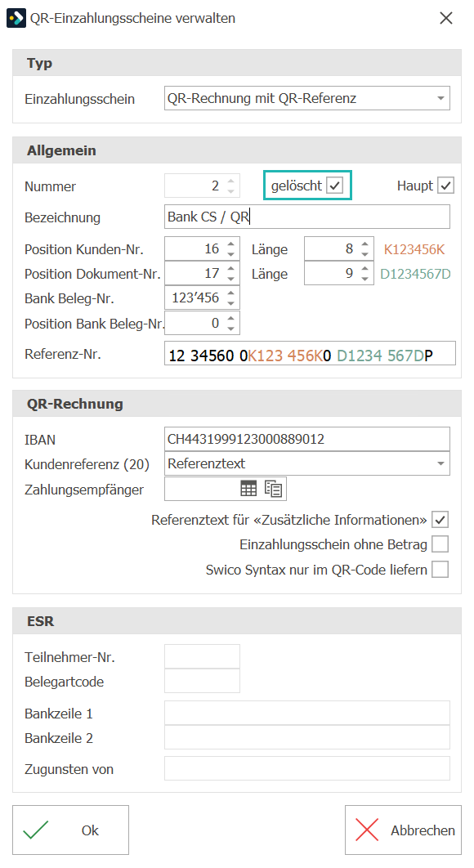
Task: Decrease the Kunden-Nr. Länge value
Action: [365, 254]
